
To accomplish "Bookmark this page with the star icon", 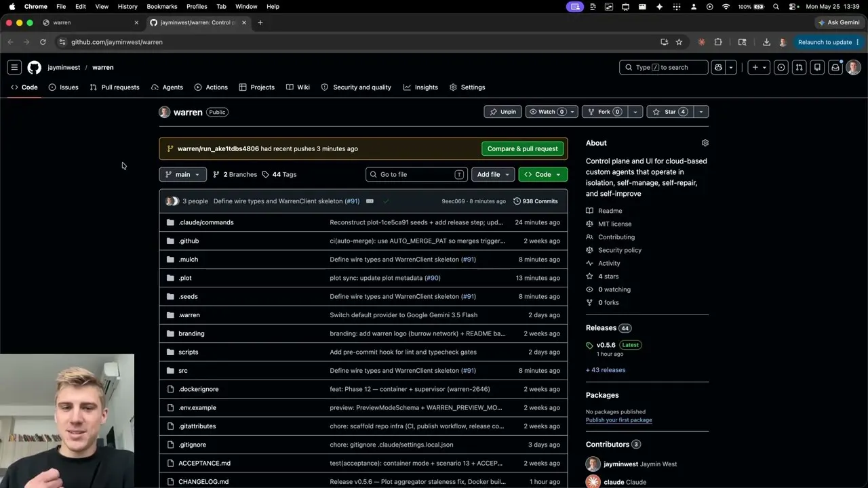I will pyautogui.click(x=679, y=42).
